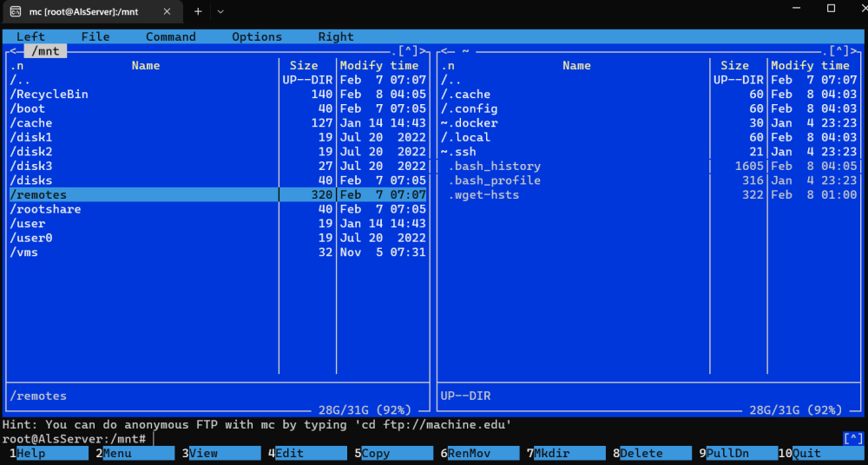Open new terminal tab with plus icon
Image resolution: width=868 pixels, height=465 pixels.
point(198,11)
